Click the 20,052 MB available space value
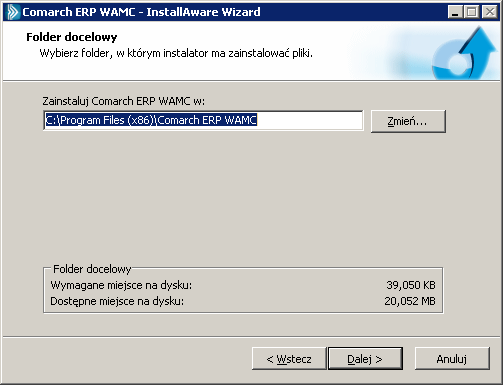The width and height of the screenshot is (503, 385). point(410,301)
